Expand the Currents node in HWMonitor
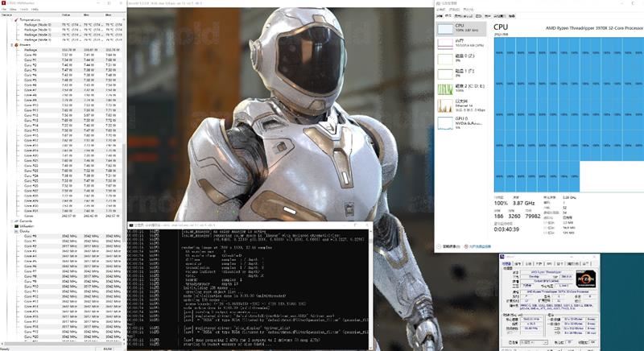Viewport: 644px width, 351px height. [x=11, y=221]
